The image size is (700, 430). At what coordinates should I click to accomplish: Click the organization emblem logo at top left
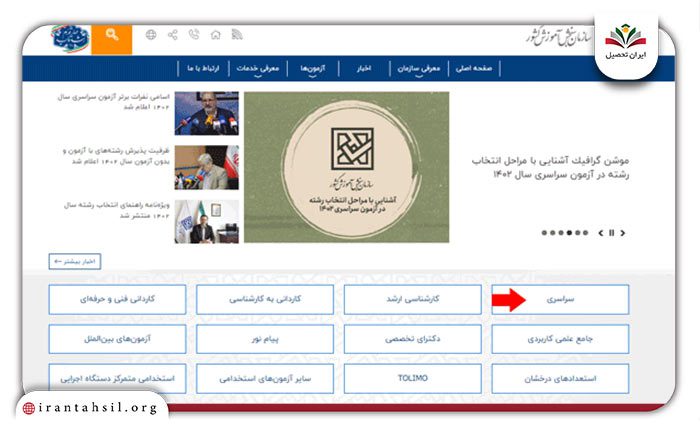click(x=70, y=39)
